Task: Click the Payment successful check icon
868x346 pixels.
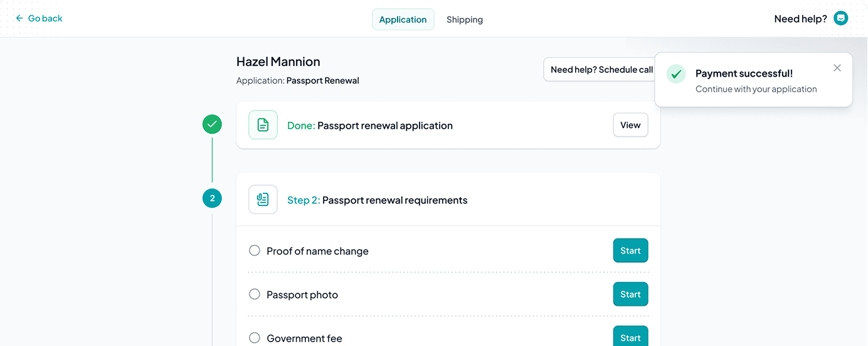Action: pyautogui.click(x=676, y=73)
